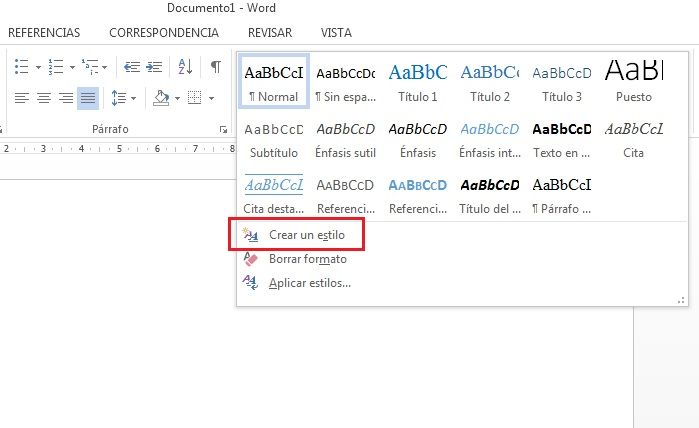Choose Borrar formato option
The width and height of the screenshot is (699, 428).
coord(307,259)
